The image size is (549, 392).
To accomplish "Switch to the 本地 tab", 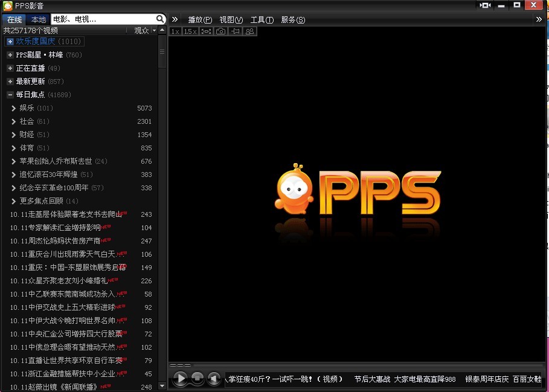I will (x=39, y=19).
